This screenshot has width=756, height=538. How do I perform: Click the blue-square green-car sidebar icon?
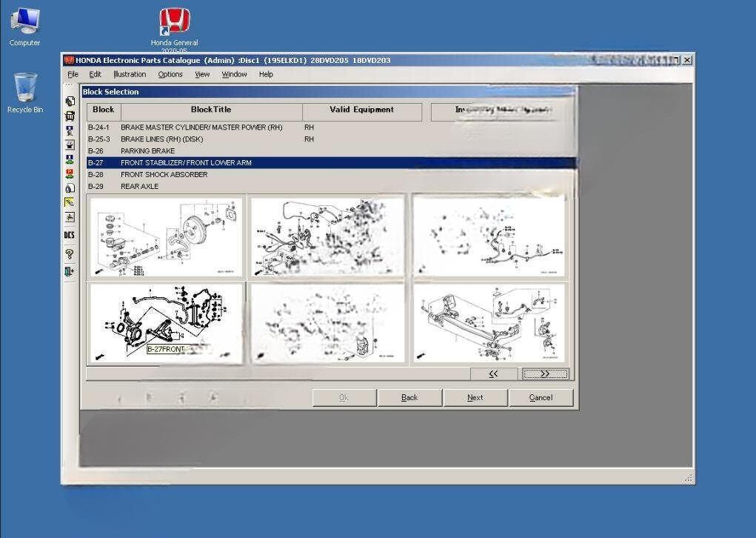[x=70, y=159]
